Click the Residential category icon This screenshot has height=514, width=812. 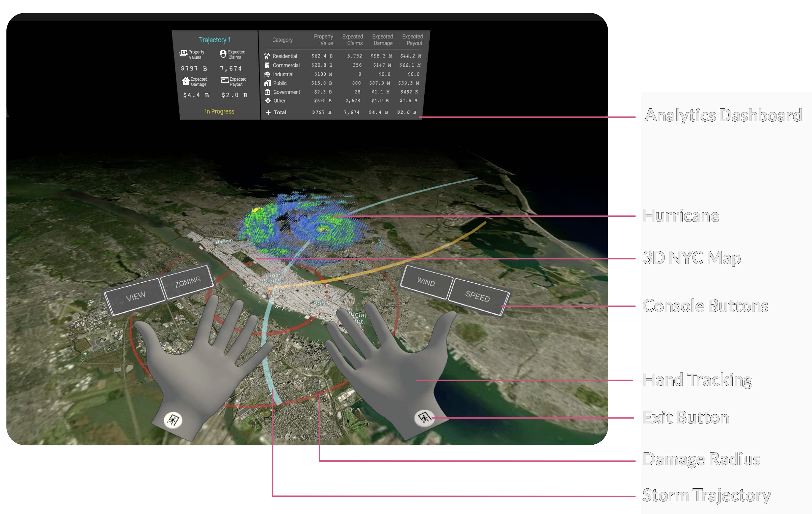click(267, 56)
